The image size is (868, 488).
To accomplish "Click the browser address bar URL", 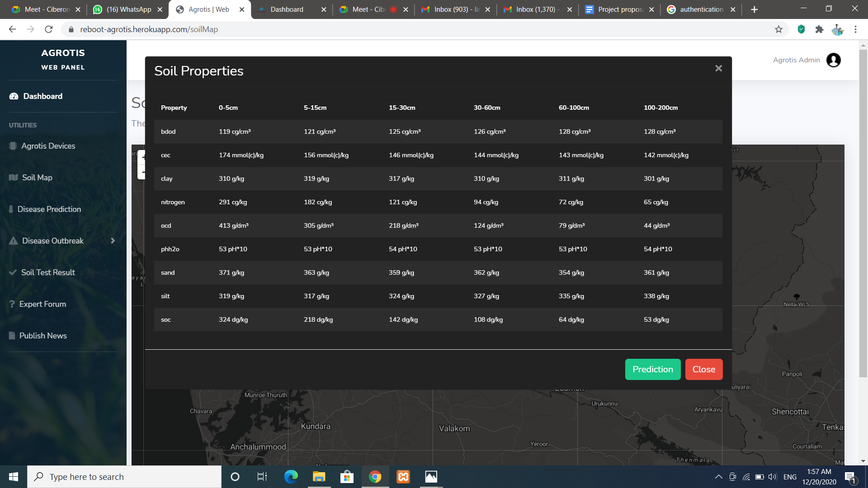I will 149,29.
